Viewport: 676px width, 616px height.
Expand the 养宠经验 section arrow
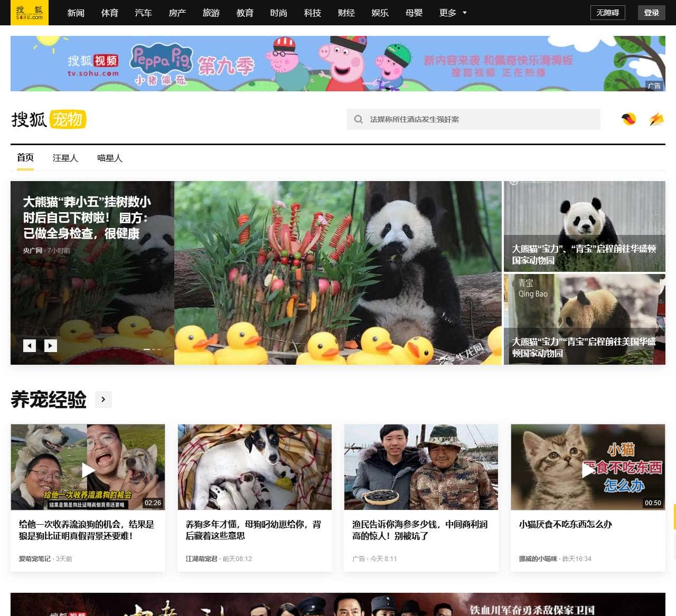(x=103, y=400)
